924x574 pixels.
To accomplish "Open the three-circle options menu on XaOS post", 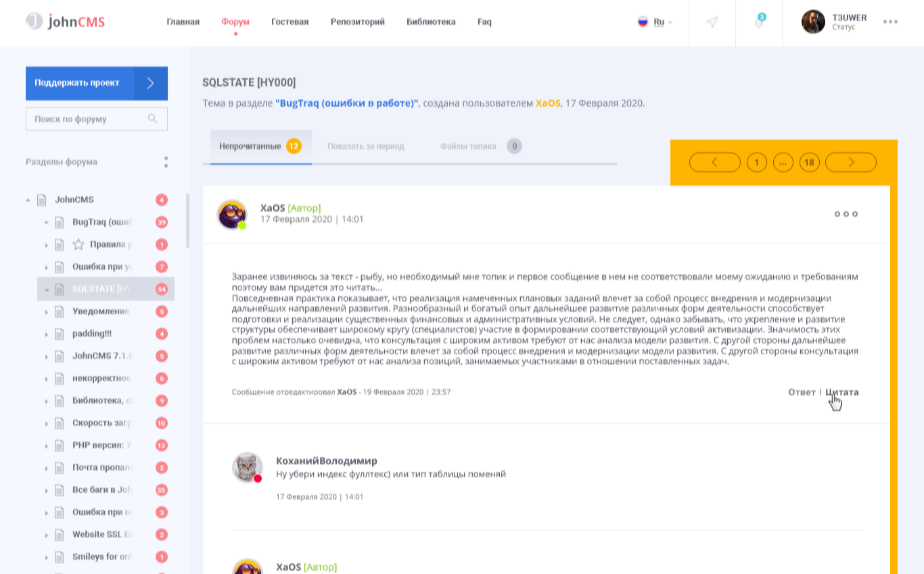I will pyautogui.click(x=846, y=214).
